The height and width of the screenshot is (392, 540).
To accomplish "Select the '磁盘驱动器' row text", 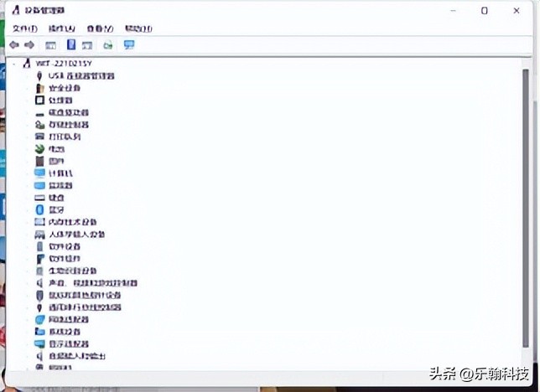I will point(69,112).
